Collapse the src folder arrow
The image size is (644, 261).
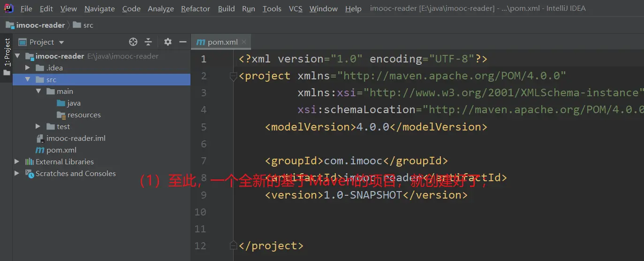pos(28,79)
